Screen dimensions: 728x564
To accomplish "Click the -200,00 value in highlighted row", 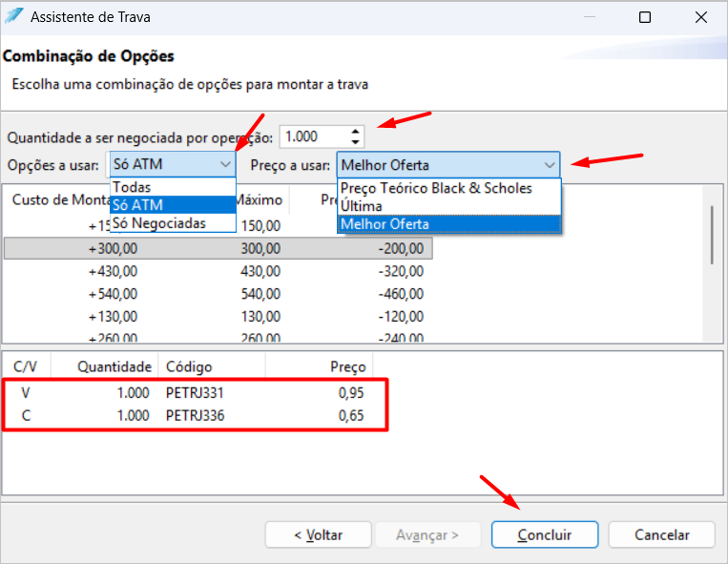I will click(401, 248).
